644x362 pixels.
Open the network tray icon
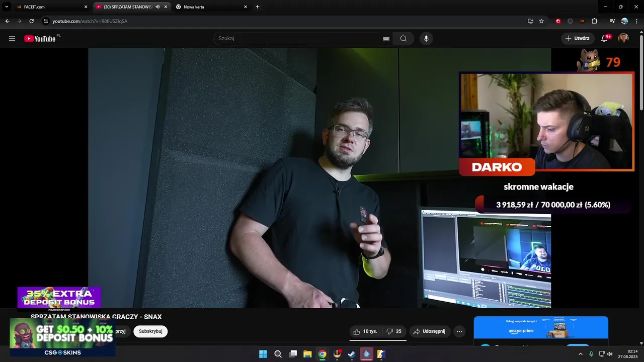[x=602, y=354]
